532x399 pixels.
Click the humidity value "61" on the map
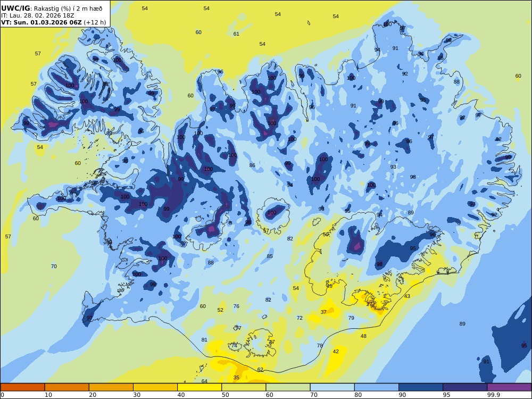click(236, 34)
